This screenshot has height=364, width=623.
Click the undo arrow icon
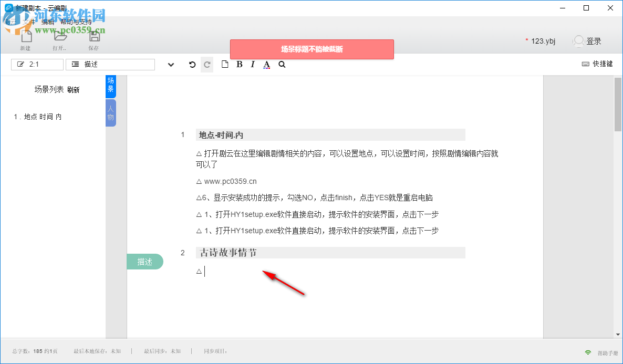(x=192, y=64)
